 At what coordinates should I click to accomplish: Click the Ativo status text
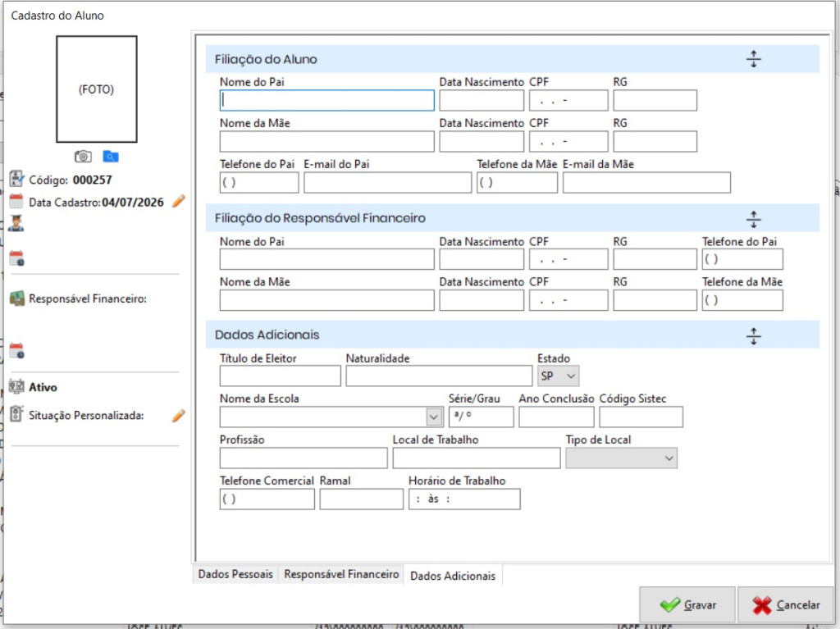tap(43, 387)
